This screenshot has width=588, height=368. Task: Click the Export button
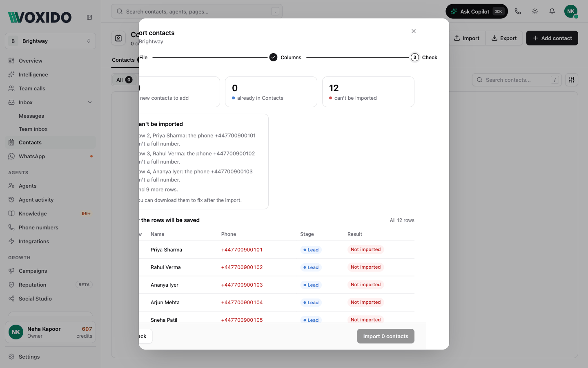point(504,38)
